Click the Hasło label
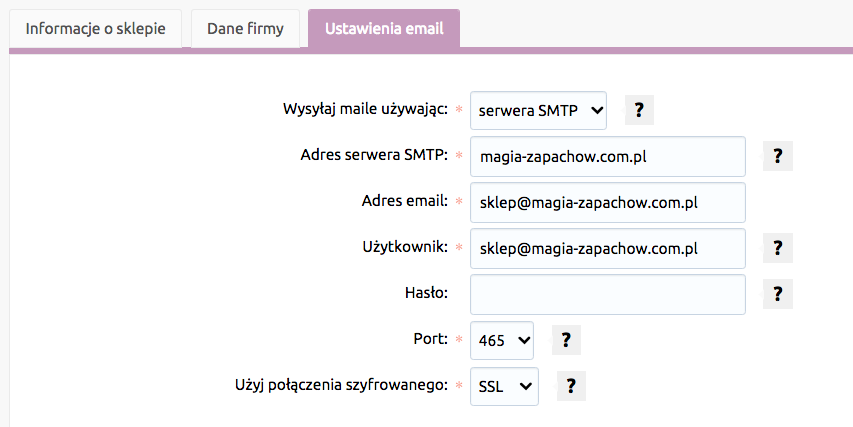Viewport: 853px width, 427px height. pos(426,293)
